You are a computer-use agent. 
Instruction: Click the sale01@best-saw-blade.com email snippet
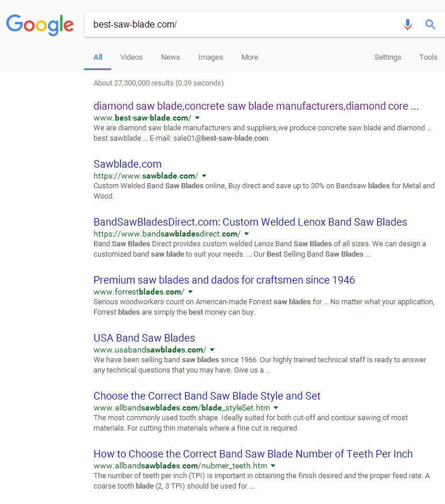click(221, 138)
